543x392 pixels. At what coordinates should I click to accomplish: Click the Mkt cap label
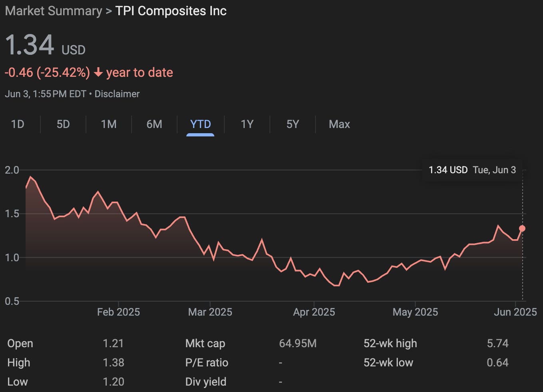tap(205, 343)
